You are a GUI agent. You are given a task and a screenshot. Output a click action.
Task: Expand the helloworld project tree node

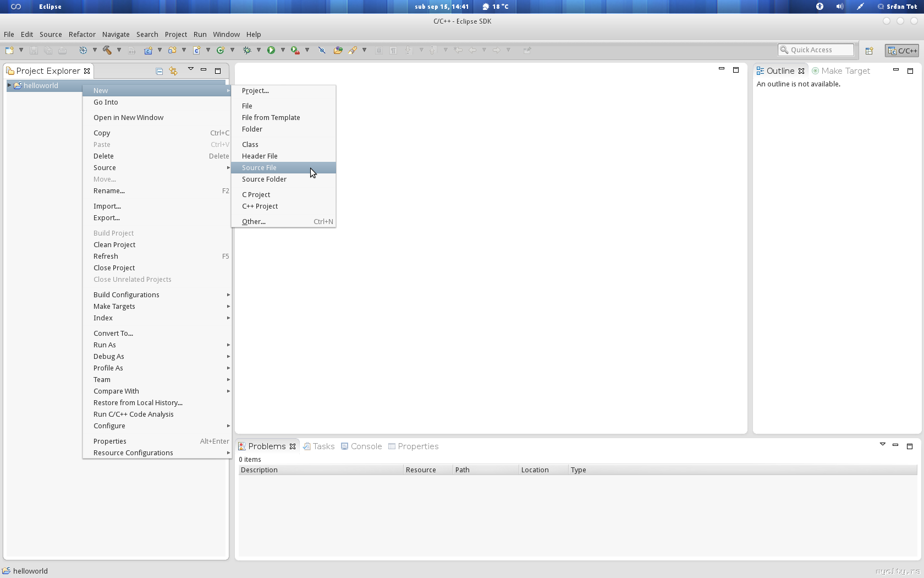[x=9, y=85]
